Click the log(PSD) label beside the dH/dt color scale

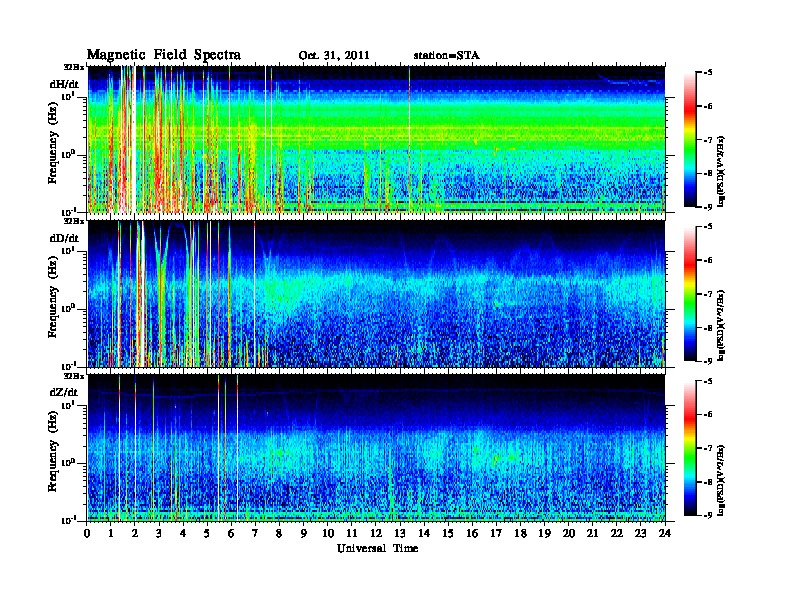pyautogui.click(x=722, y=171)
